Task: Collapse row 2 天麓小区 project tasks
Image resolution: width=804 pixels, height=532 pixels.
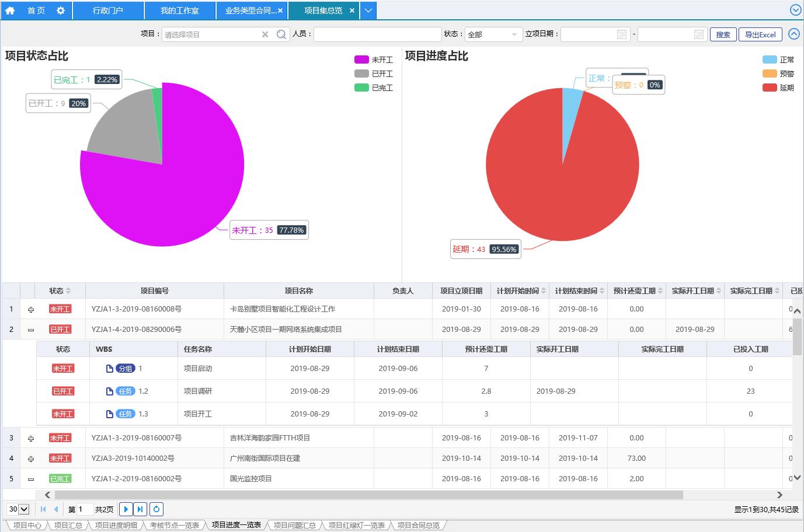Action: pyautogui.click(x=31, y=330)
